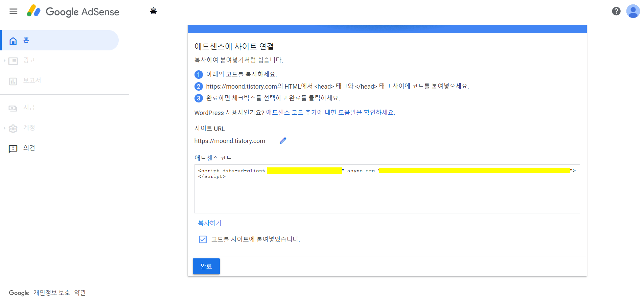Click the 홈 page title in header
Viewport: 644px width, 302px height.
(x=153, y=11)
